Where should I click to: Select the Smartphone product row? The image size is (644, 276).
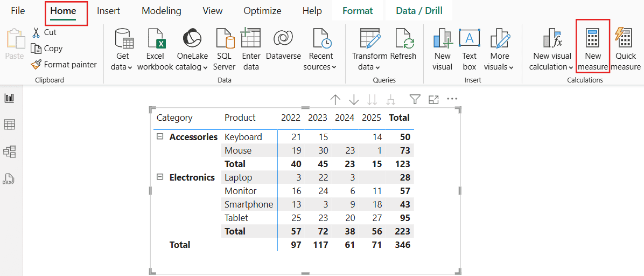(x=248, y=204)
